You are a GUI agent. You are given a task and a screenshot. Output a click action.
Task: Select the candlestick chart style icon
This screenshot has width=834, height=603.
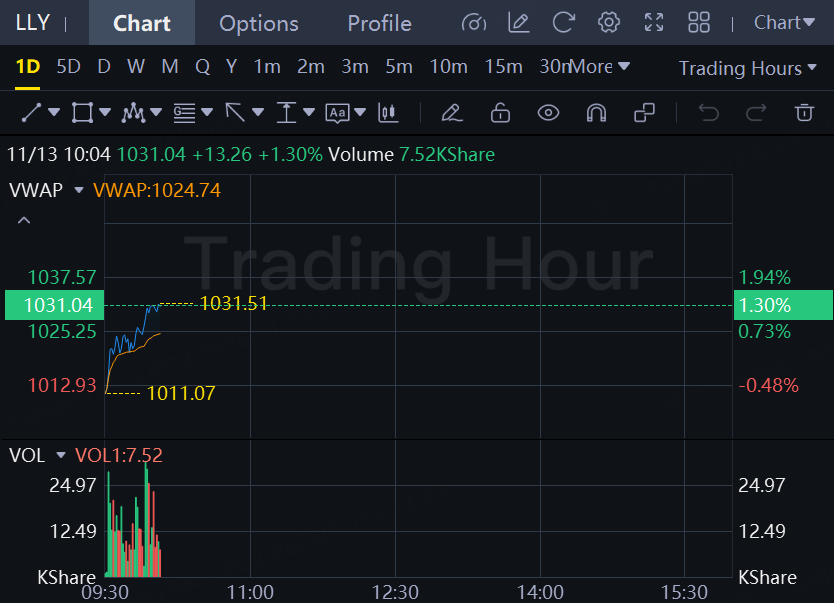(x=388, y=113)
